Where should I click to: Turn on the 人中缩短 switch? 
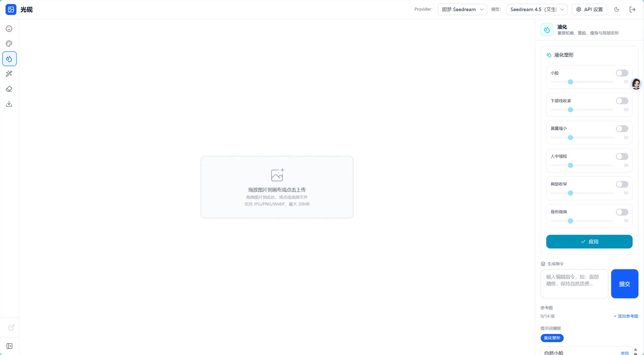click(x=622, y=157)
